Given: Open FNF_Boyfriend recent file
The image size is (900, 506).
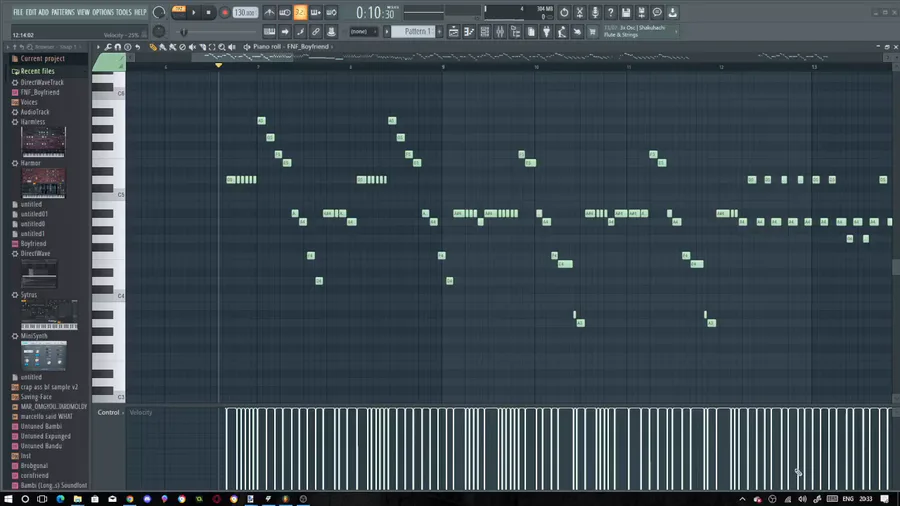Looking at the screenshot, I should 40,92.
